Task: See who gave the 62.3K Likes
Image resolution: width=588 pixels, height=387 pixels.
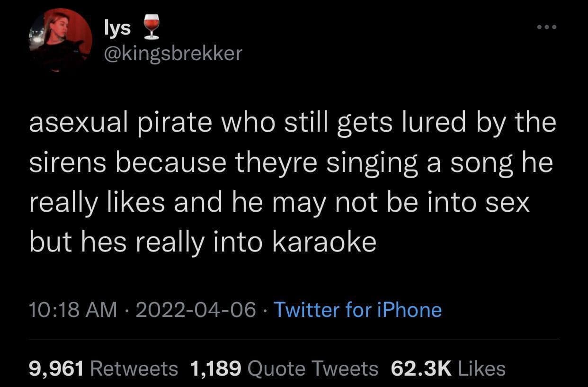Action: (448, 368)
